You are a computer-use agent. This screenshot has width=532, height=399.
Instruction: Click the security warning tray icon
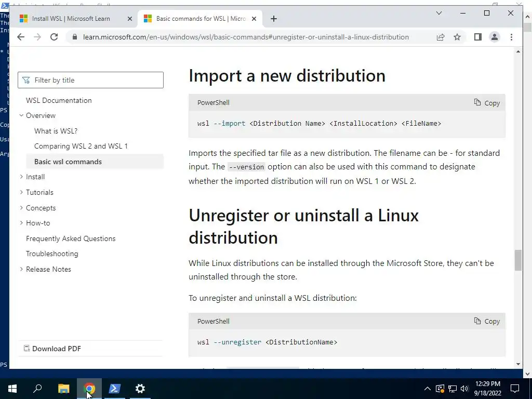[x=440, y=389]
